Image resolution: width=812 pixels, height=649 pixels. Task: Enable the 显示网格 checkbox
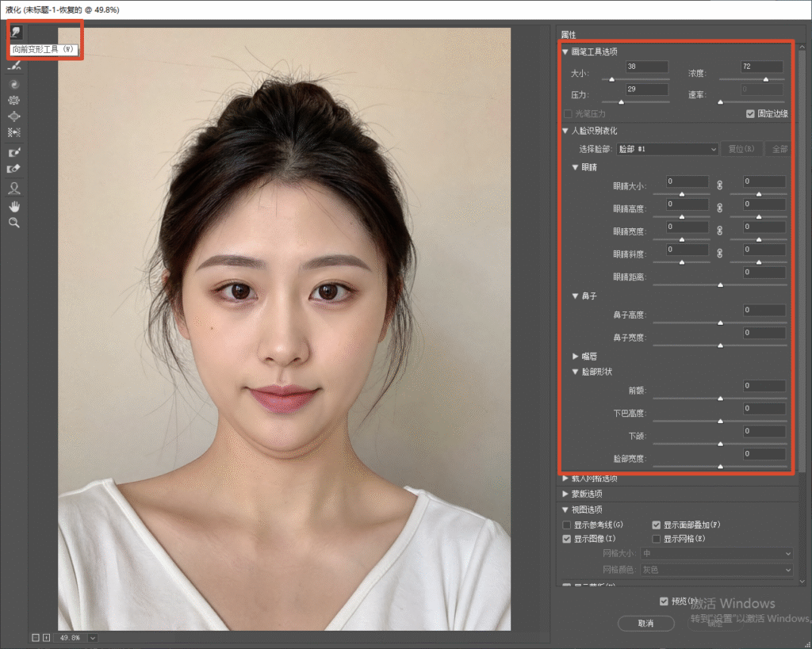tap(656, 539)
